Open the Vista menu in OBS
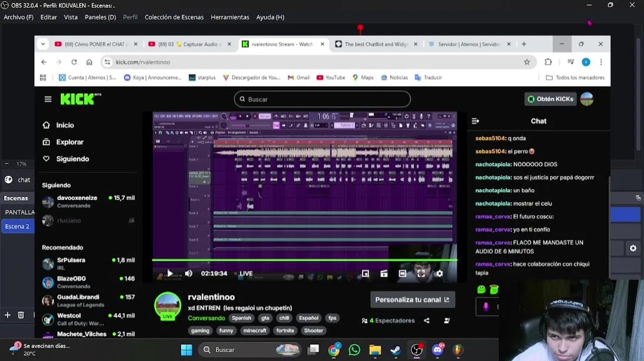The height and width of the screenshot is (361, 644). click(x=71, y=17)
